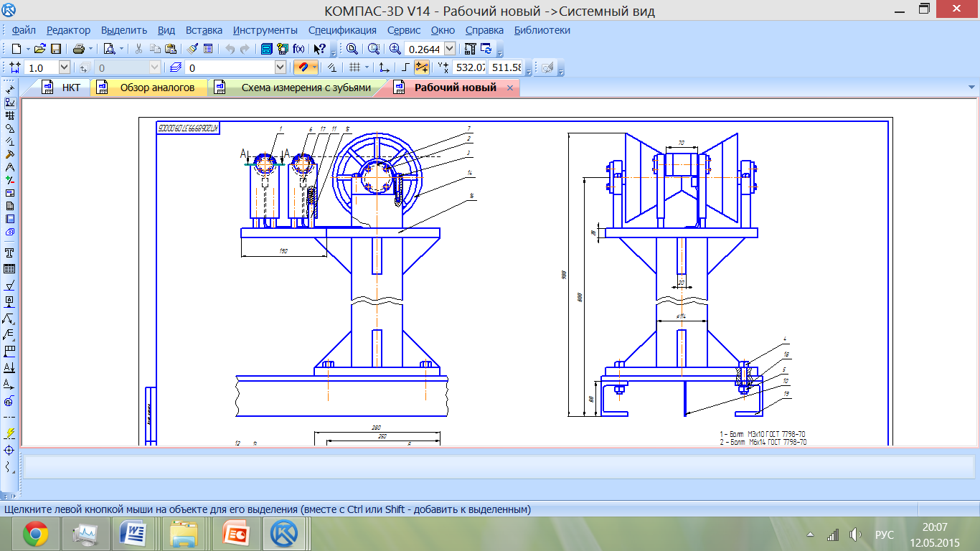The height and width of the screenshot is (551, 980).
Task: Click the table tool in left sidebar
Action: point(9,269)
